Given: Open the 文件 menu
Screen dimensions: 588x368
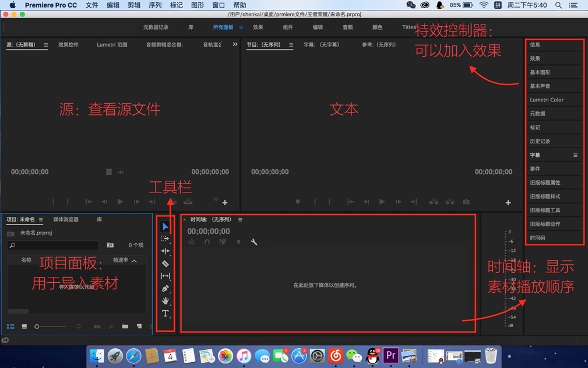Looking at the screenshot, I should click(92, 5).
